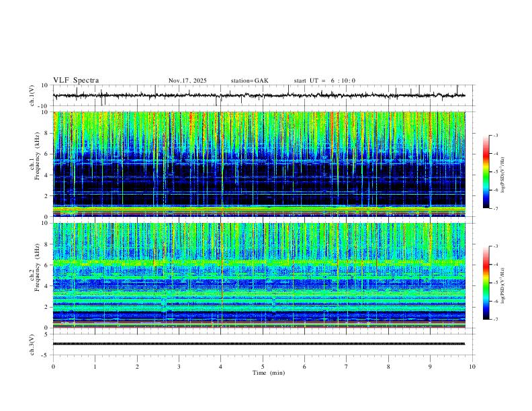Click the "-3" tick on ch.1 colorbar
Viewport: 532px width, 411px height.
(496, 136)
